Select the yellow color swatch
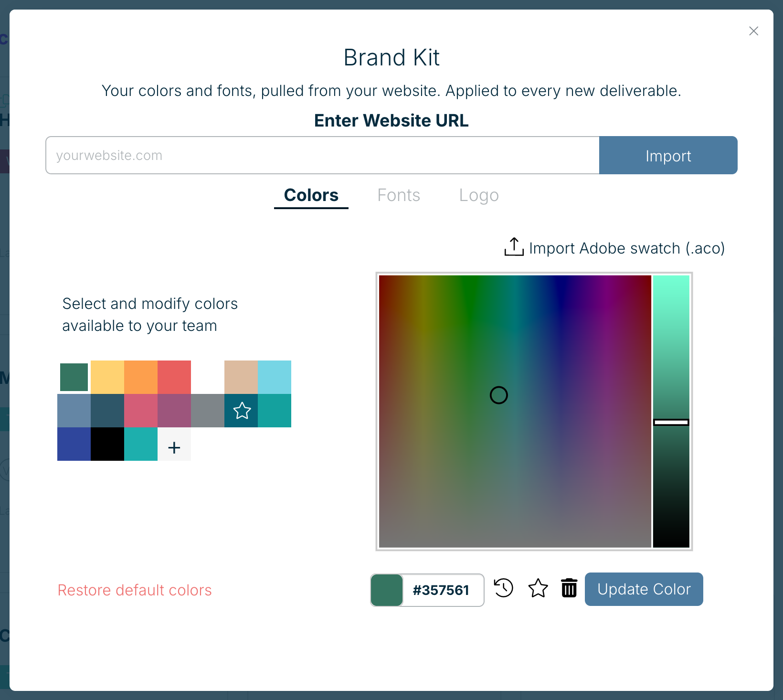Viewport: 783px width, 700px height. (107, 377)
